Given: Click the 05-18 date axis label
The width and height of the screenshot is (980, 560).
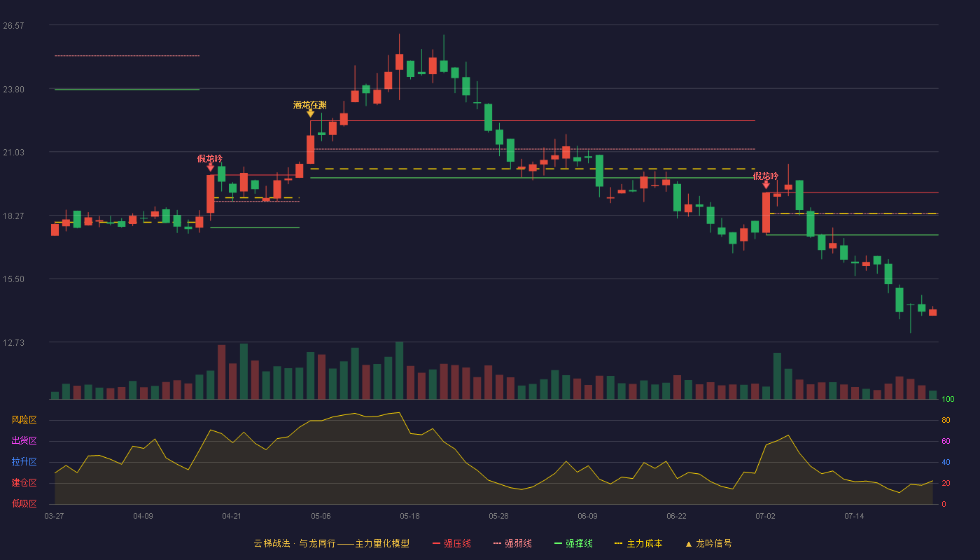Looking at the screenshot, I should click(409, 516).
